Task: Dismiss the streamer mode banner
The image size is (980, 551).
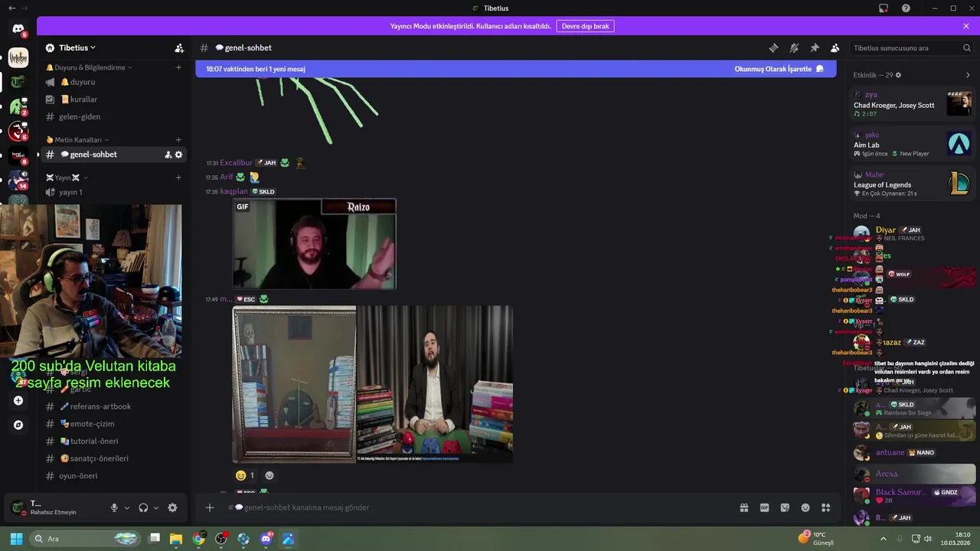Action: (966, 26)
